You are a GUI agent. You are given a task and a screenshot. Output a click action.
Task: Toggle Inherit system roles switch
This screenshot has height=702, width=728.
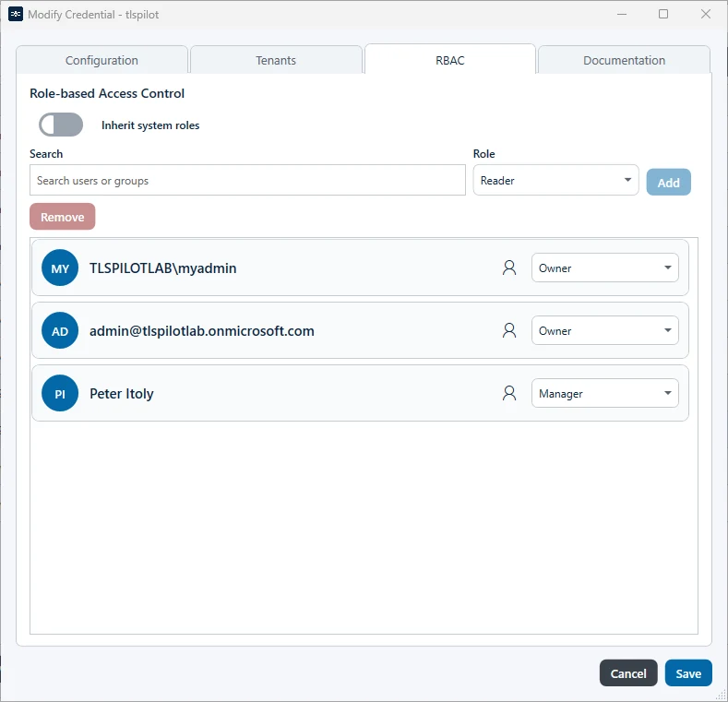click(x=61, y=125)
